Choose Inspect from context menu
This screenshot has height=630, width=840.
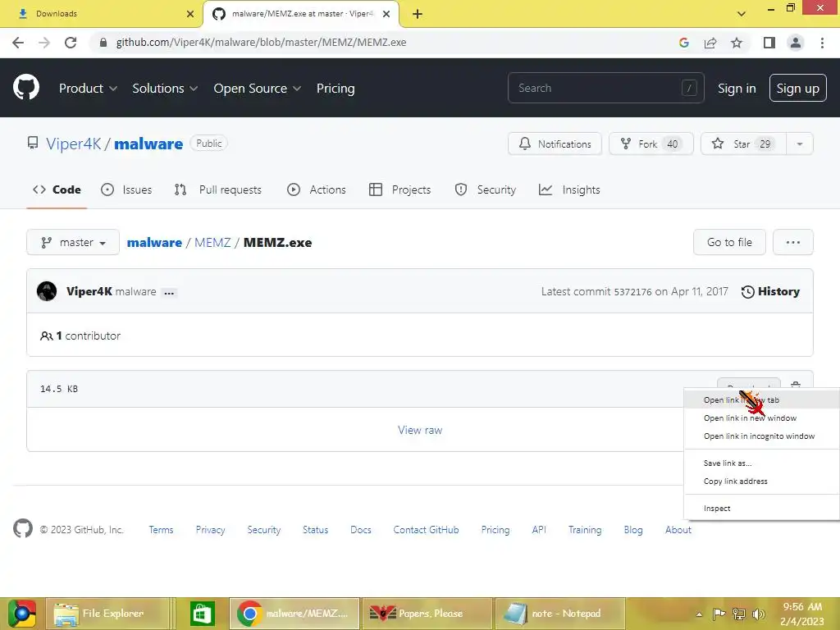[761, 508]
